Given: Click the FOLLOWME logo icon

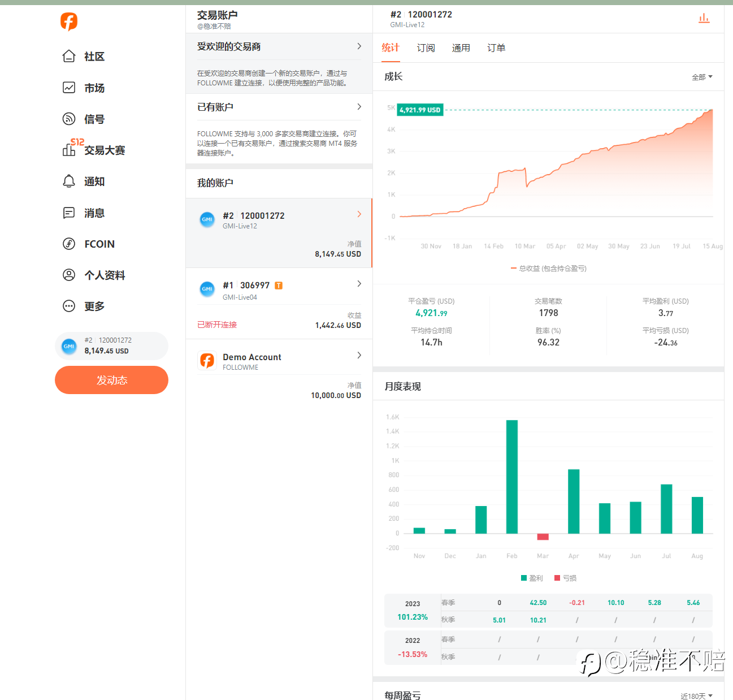Looking at the screenshot, I should [x=69, y=21].
